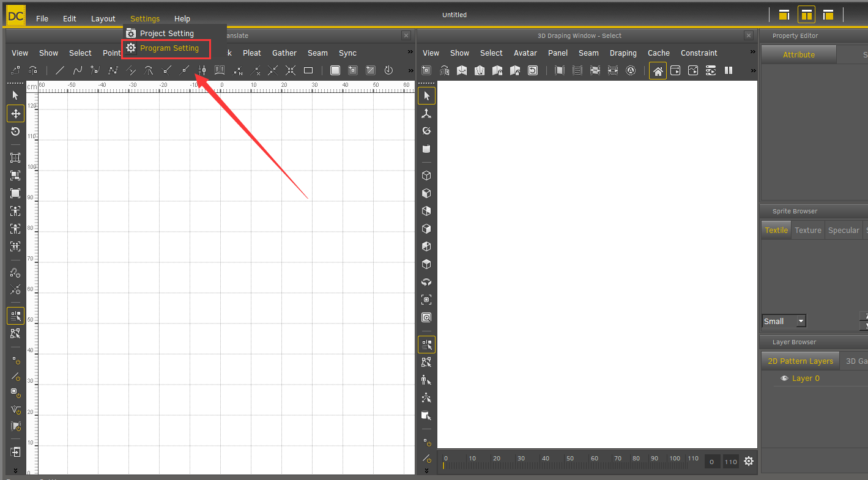Screen dimensions: 868x480
Task: Click the home view icon in 3D toolbar
Action: (658, 71)
